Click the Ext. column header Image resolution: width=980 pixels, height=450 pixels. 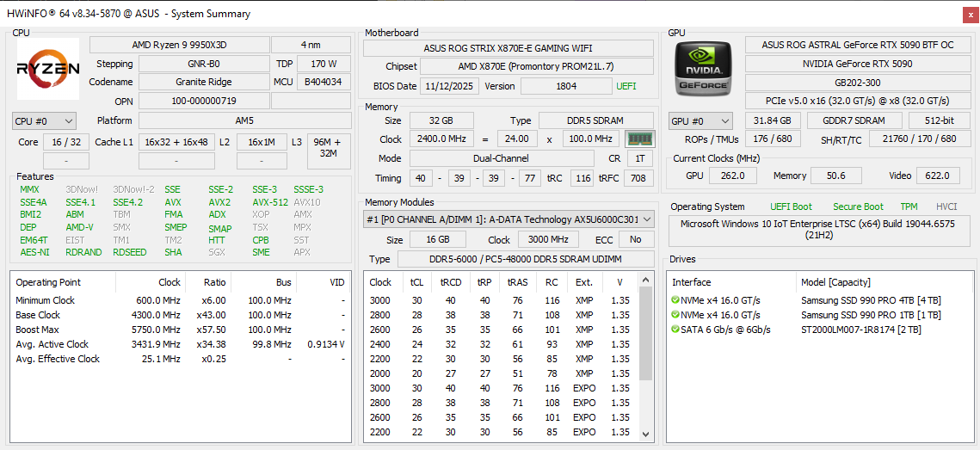(x=584, y=282)
